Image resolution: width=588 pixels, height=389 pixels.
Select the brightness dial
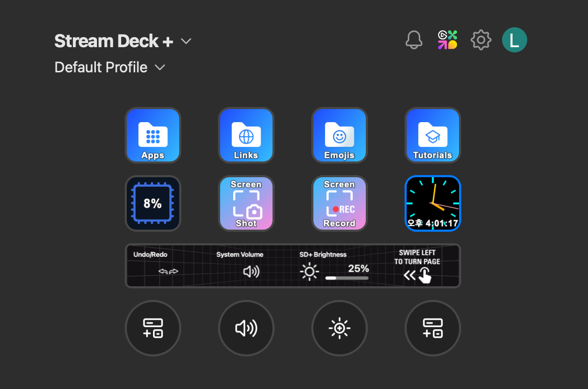pyautogui.click(x=340, y=328)
